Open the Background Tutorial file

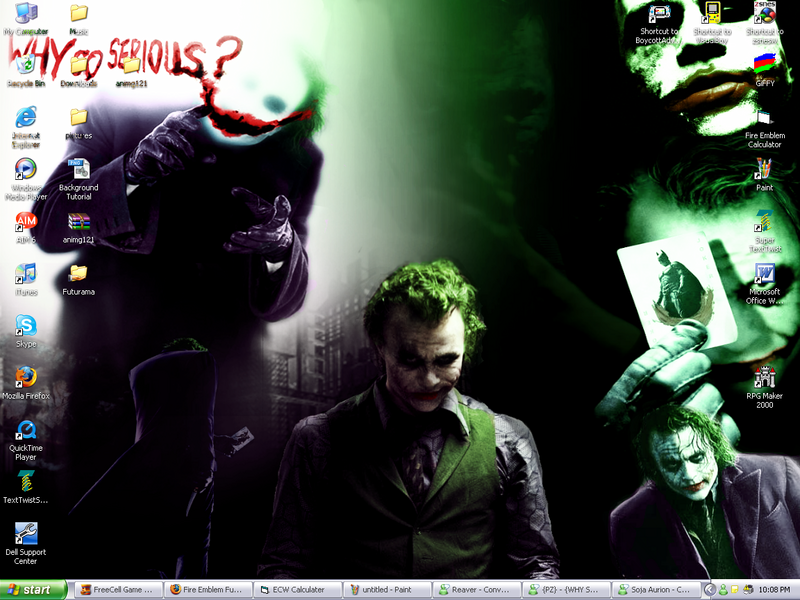(79, 169)
